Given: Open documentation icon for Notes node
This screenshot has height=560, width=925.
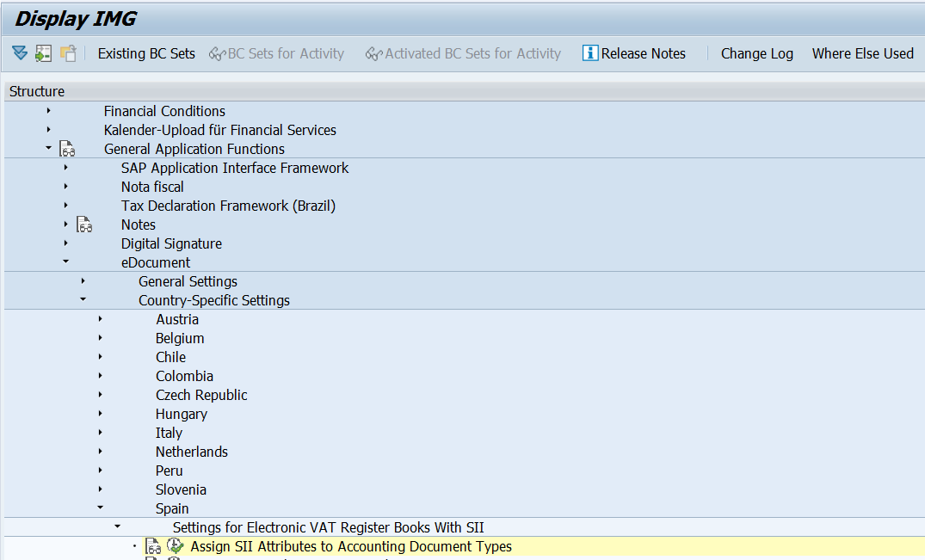Looking at the screenshot, I should pyautogui.click(x=84, y=225).
